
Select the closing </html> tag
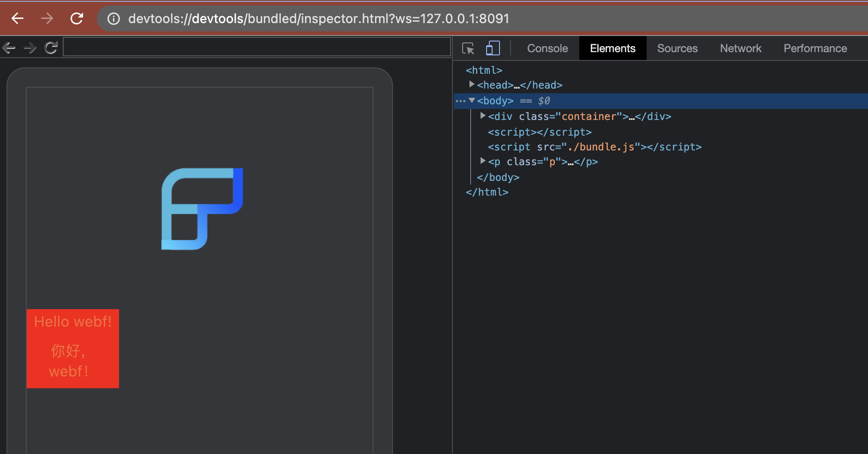[487, 192]
